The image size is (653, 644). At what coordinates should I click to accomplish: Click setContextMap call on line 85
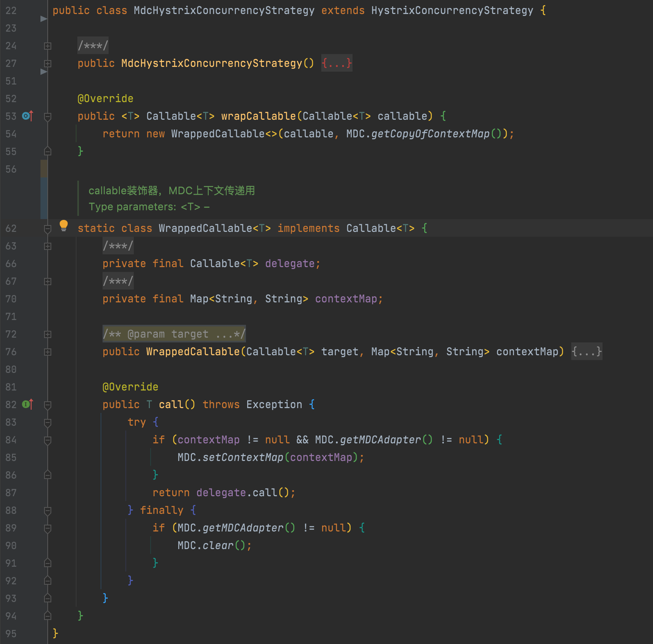[x=243, y=457]
